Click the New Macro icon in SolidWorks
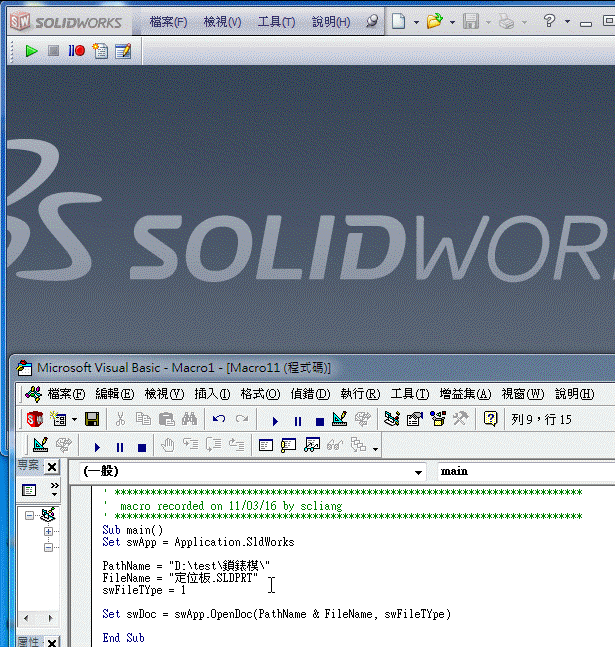 tap(100, 51)
